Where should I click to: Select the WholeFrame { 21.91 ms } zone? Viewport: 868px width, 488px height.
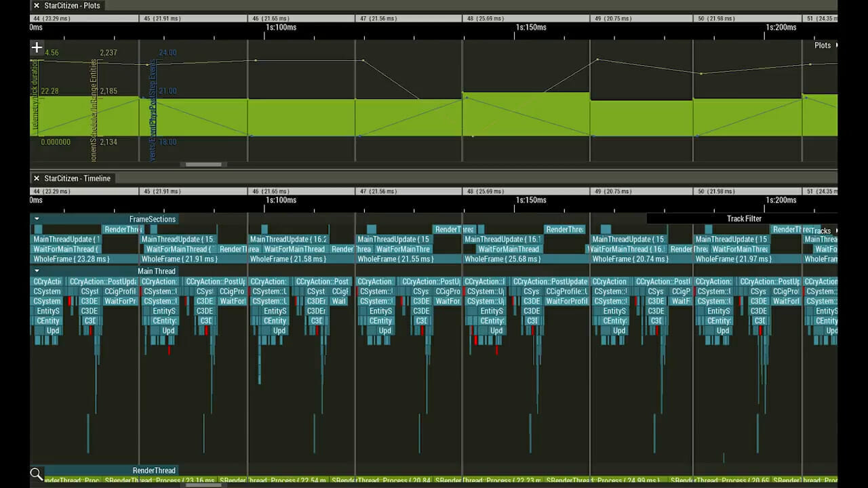tap(193, 259)
